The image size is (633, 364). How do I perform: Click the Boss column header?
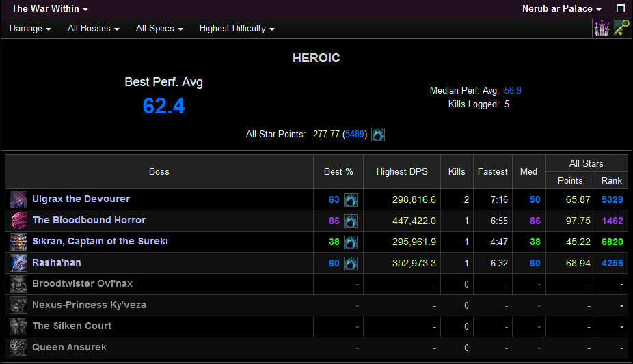pos(159,171)
